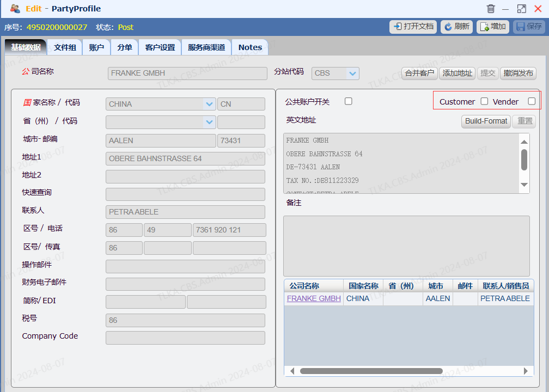Click the Build-Format button
549x392 pixels.
click(x=486, y=121)
